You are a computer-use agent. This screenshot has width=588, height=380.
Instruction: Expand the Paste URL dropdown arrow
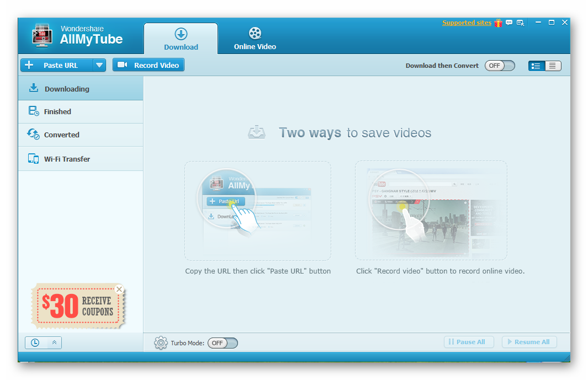point(99,65)
